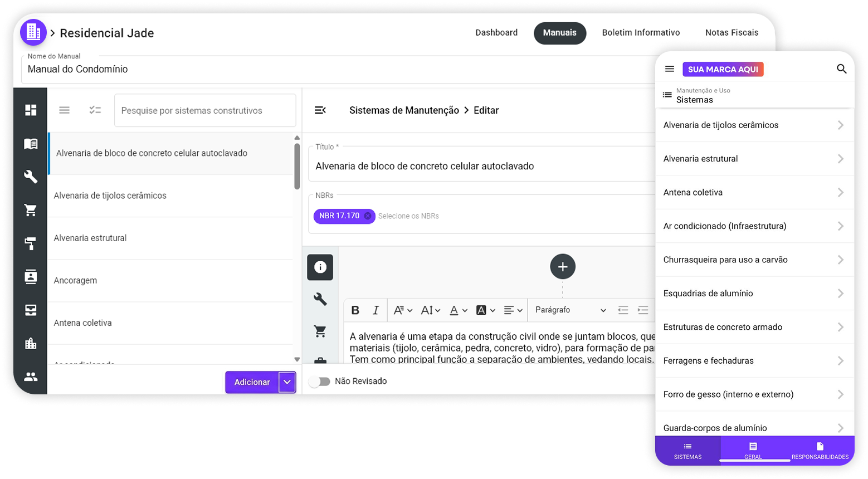Image resolution: width=868 pixels, height=479 pixels.
Task: Collapse the systems list panel icon
Action: (320, 110)
